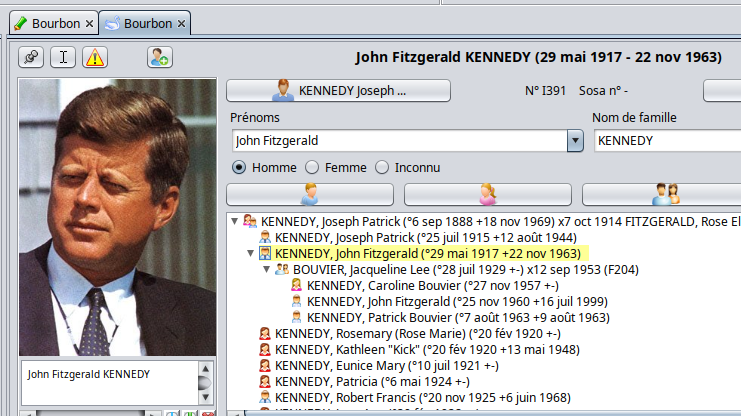Click the female person icon button
The height and width of the screenshot is (416, 741).
point(487,194)
